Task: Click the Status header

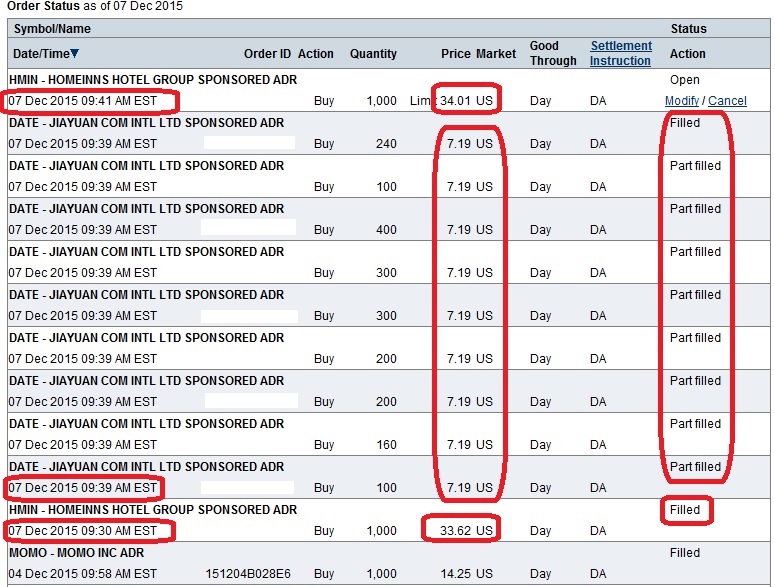Action: click(x=689, y=29)
